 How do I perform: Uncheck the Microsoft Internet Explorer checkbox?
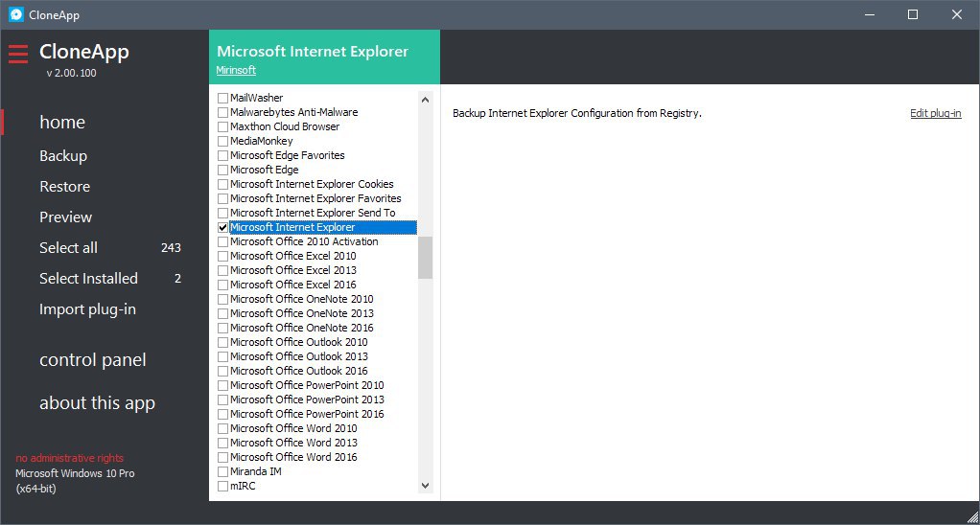point(222,227)
